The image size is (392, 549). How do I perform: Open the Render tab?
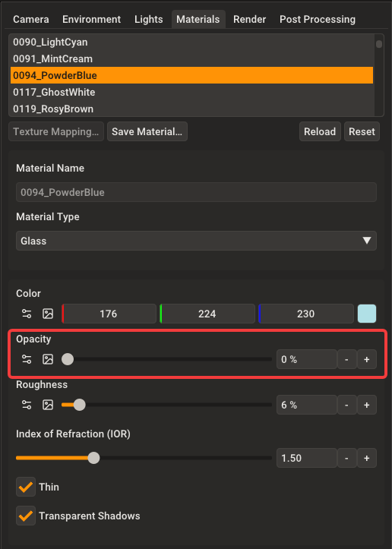click(249, 19)
